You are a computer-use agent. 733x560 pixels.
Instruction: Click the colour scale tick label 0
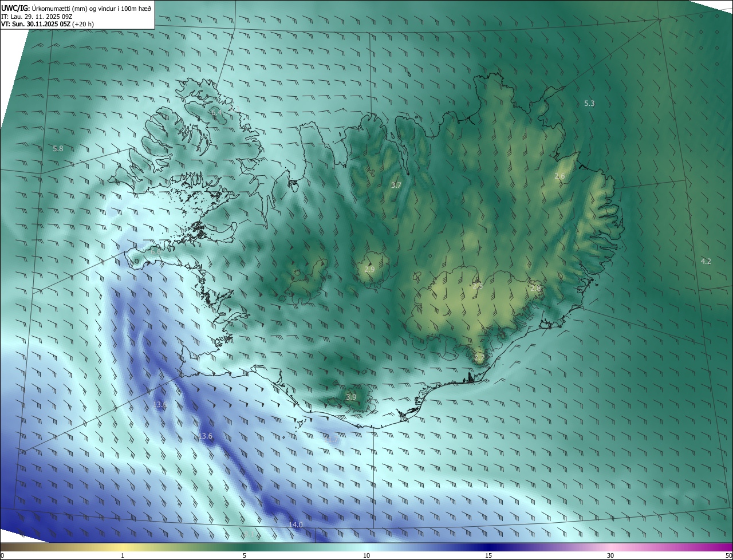[x=2, y=556]
